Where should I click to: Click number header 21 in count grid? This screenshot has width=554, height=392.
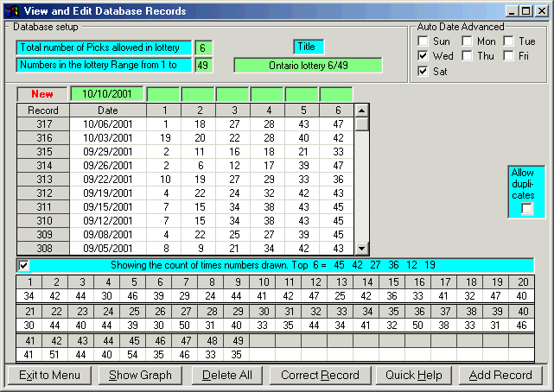pyautogui.click(x=29, y=312)
